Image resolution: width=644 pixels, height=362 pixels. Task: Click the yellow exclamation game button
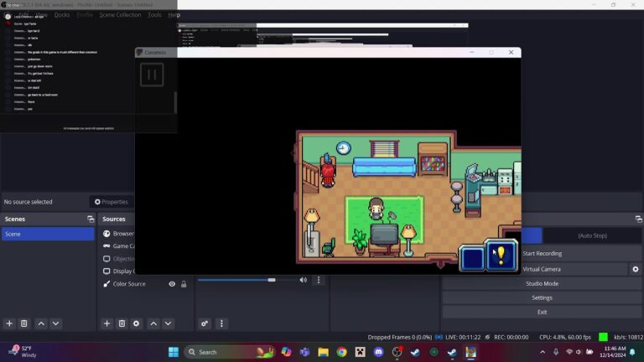click(501, 256)
